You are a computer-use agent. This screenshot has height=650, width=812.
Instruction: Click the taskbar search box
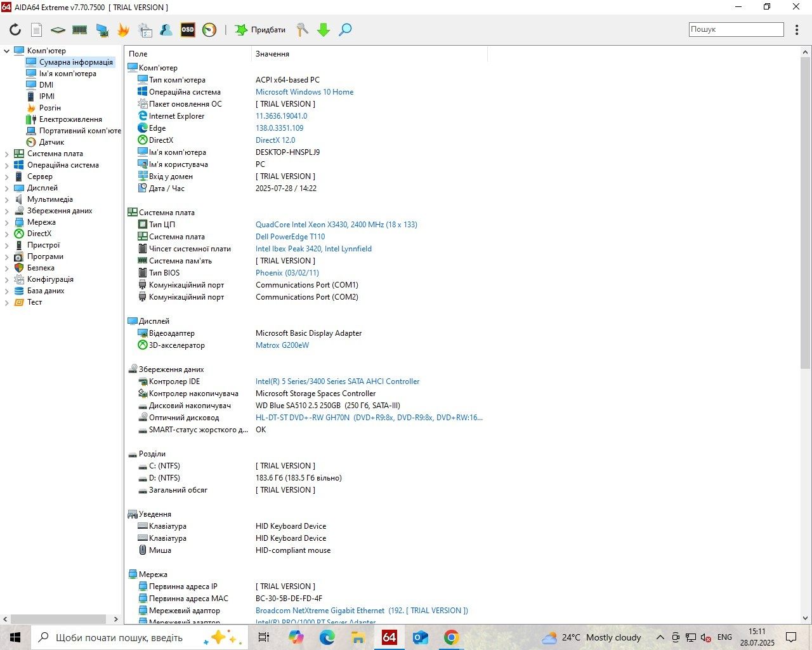(x=138, y=637)
